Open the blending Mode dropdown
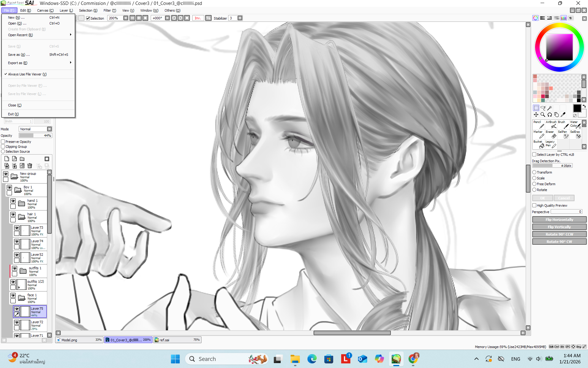Screen dimensions: 588x368 tap(49, 129)
